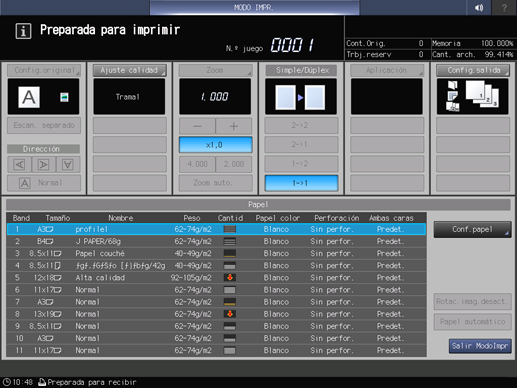Click paper amount icon for tray 7
Image resolution: width=517 pixels, height=388 pixels.
tap(230, 302)
